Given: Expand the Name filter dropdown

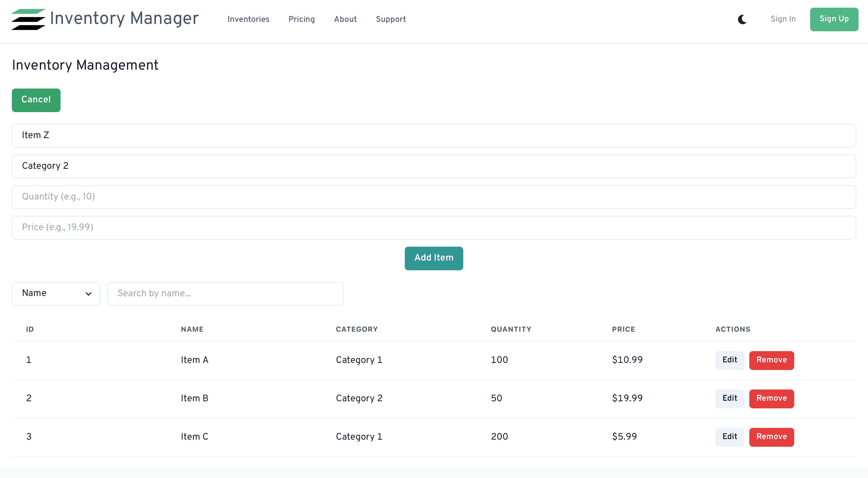Looking at the screenshot, I should click(56, 293).
